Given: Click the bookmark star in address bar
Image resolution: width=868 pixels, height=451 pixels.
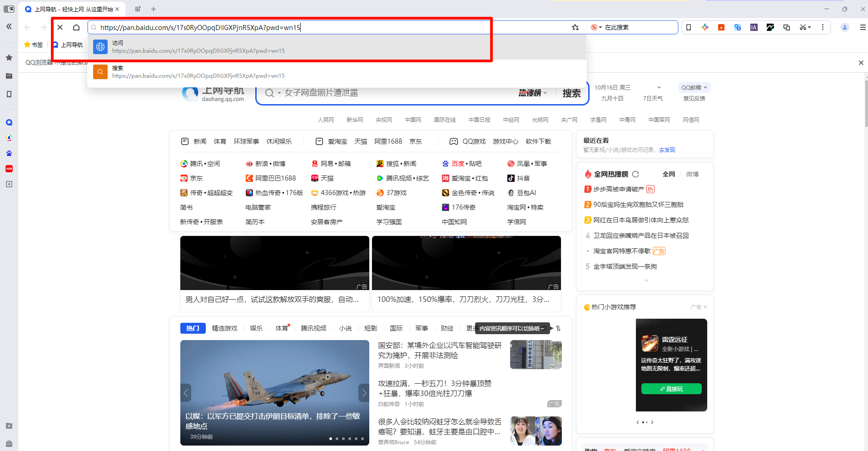Looking at the screenshot, I should click(575, 27).
